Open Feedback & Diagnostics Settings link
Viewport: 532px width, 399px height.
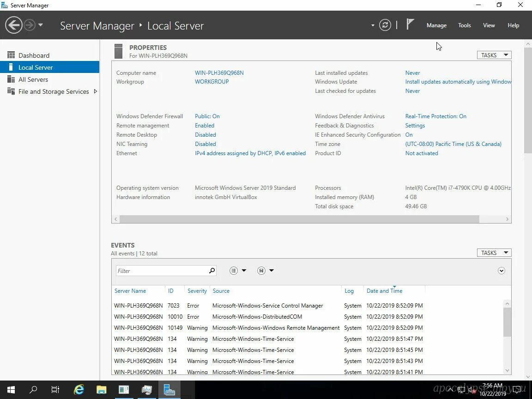pyautogui.click(x=415, y=126)
